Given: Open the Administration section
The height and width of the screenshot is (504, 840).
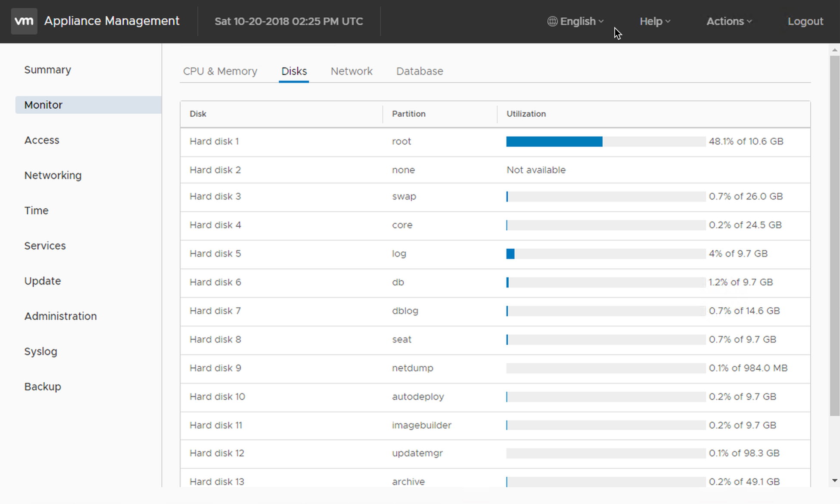Looking at the screenshot, I should (60, 316).
